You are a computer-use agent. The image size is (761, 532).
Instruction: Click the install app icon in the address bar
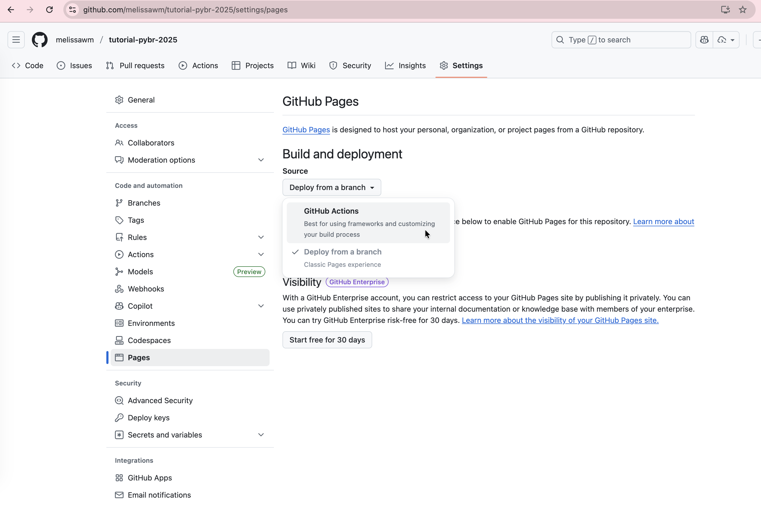pyautogui.click(x=725, y=10)
